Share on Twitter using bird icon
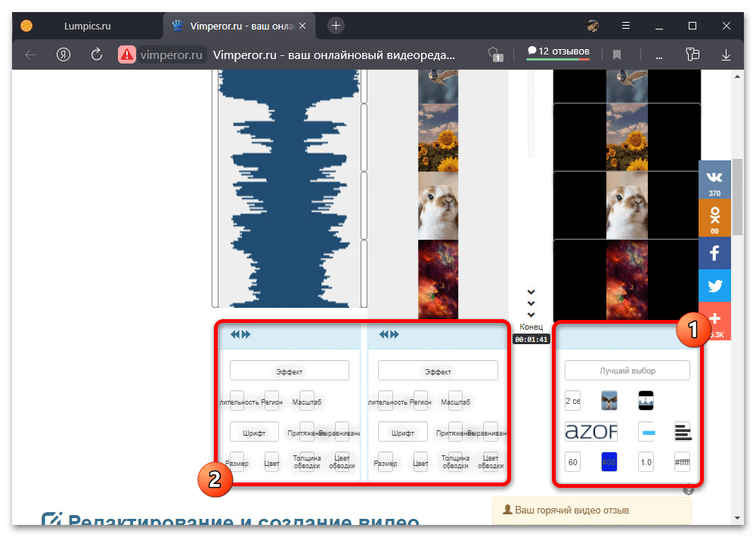756x537 pixels. pyautogui.click(x=714, y=287)
